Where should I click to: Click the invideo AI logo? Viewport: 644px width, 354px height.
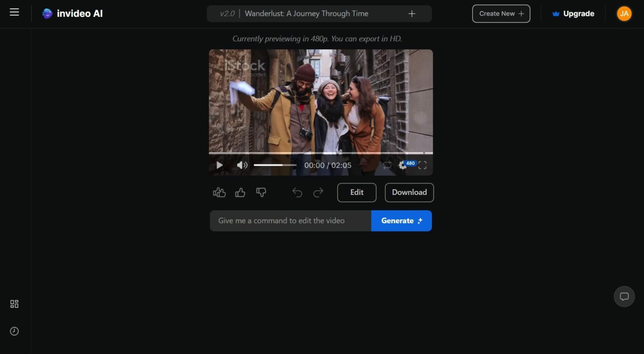[x=72, y=13]
